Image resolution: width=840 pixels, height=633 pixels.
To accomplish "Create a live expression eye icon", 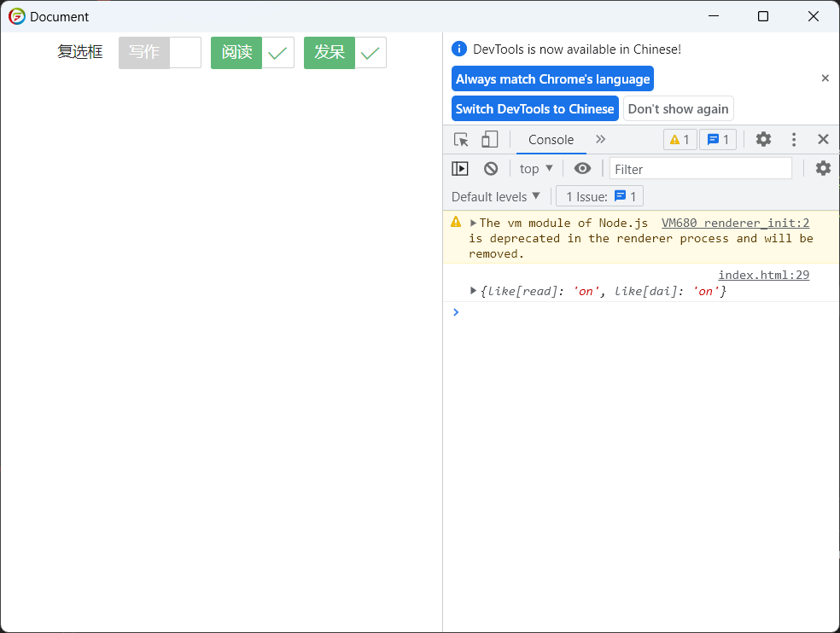I will [x=582, y=169].
